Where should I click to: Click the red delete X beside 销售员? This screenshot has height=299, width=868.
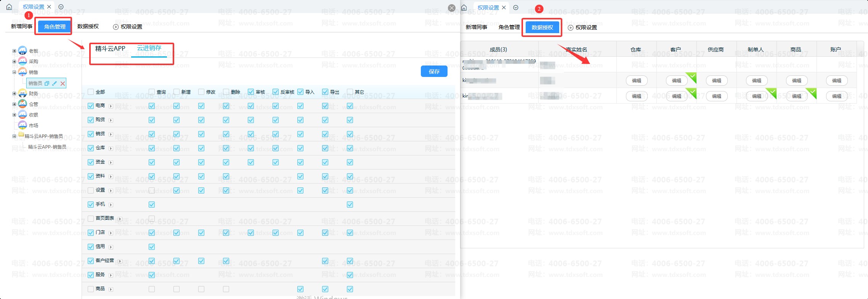pyautogui.click(x=63, y=83)
